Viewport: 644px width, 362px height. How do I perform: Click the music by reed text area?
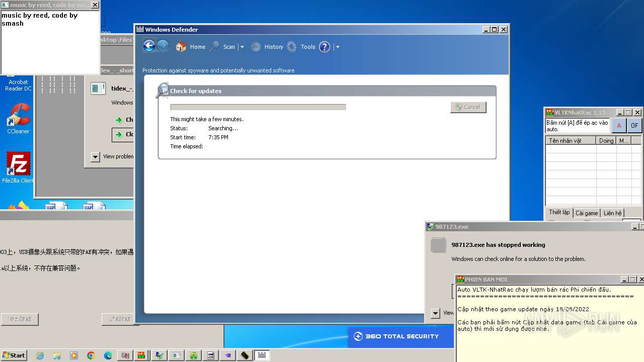tap(50, 42)
